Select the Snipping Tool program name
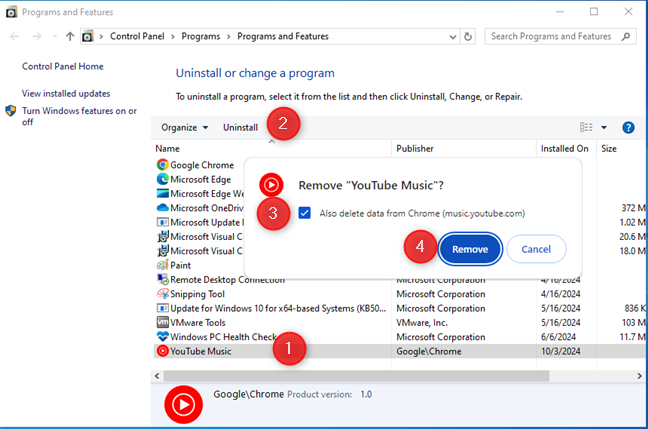This screenshot has height=429, width=648. pos(198,294)
